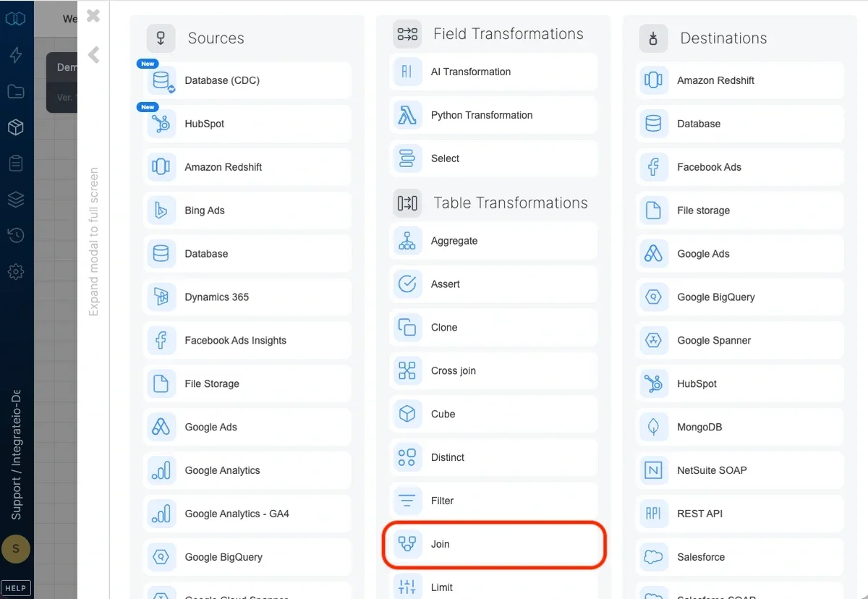Add Database source component
The height and width of the screenshot is (599, 868).
coord(247,254)
